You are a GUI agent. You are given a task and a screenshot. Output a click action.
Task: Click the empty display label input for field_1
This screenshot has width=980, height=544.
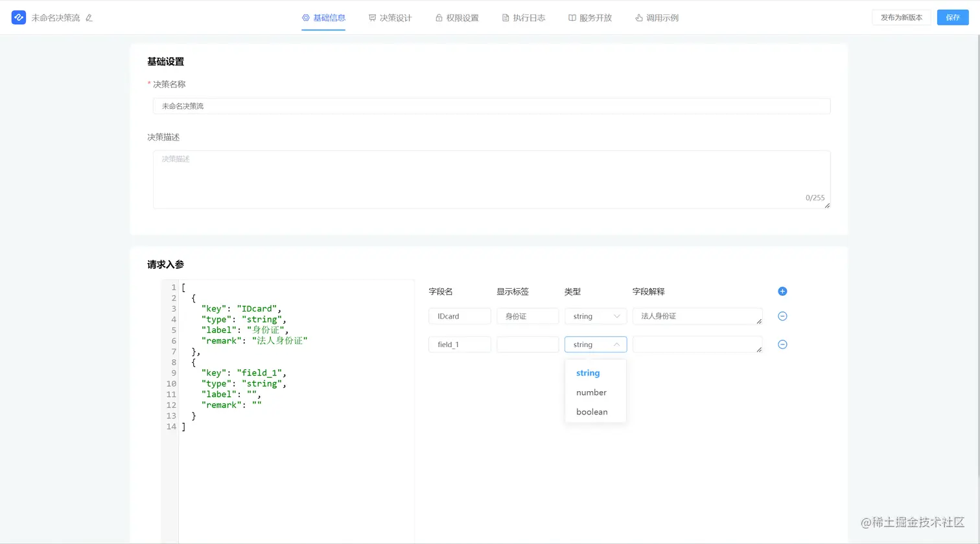tap(528, 345)
